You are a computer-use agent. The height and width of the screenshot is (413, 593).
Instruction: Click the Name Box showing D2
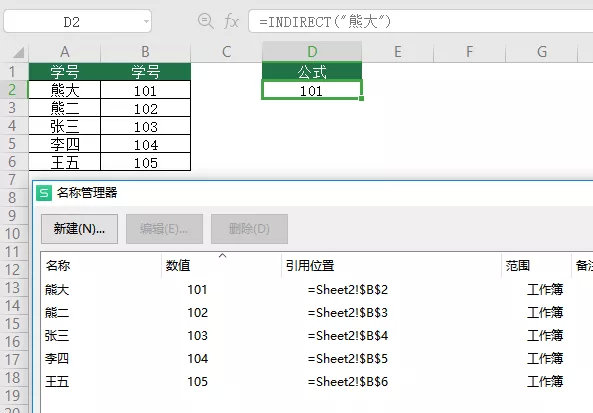pos(78,21)
